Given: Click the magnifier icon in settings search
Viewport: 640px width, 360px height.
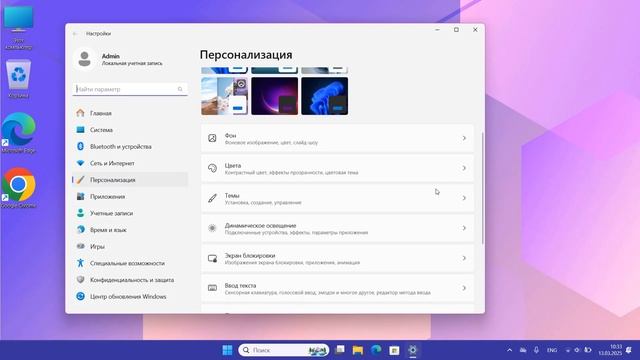Looking at the screenshot, I should (x=180, y=89).
